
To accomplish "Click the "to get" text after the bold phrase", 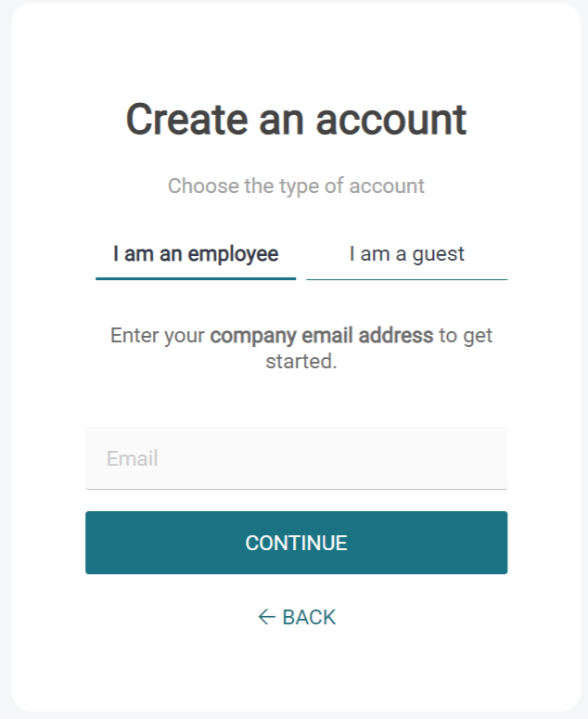I will click(466, 335).
